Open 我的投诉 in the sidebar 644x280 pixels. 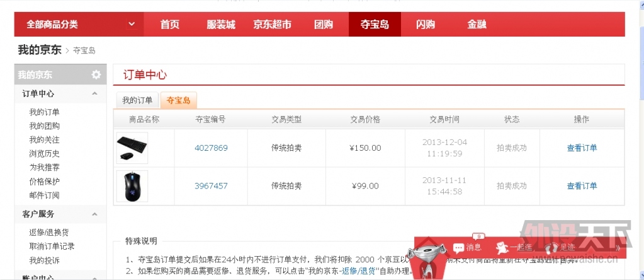coord(44,260)
